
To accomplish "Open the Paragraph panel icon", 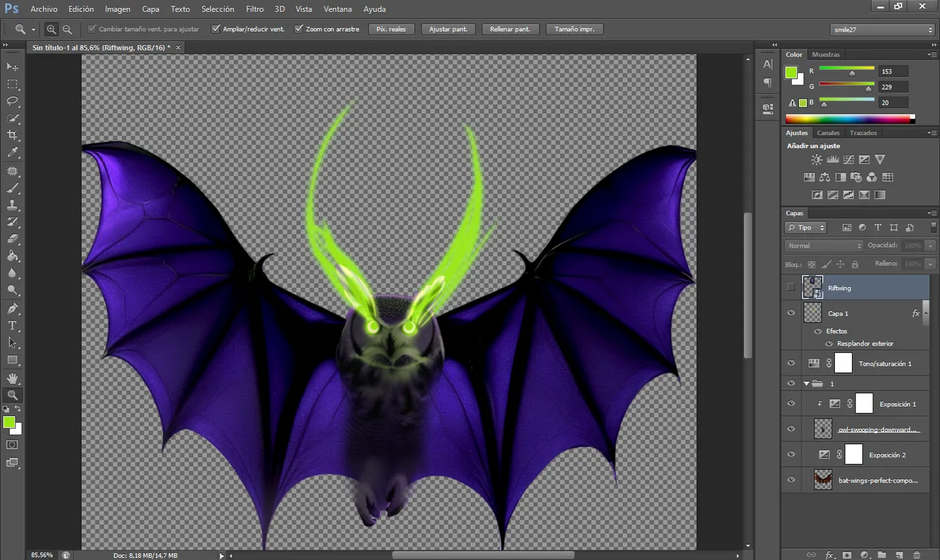I will pos(768,83).
